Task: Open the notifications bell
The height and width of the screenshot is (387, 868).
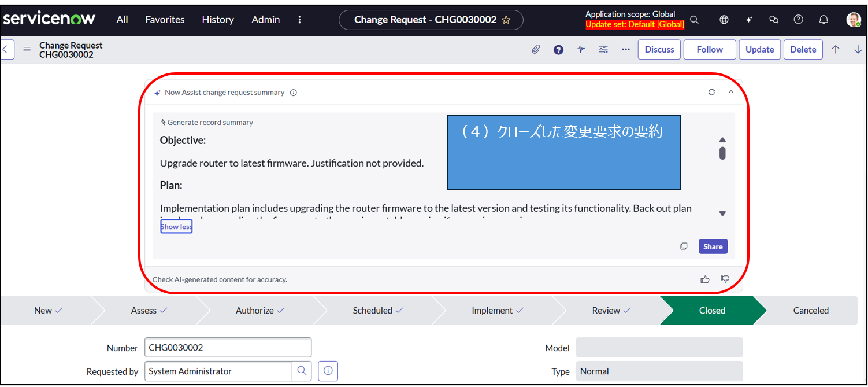Action: pyautogui.click(x=824, y=20)
